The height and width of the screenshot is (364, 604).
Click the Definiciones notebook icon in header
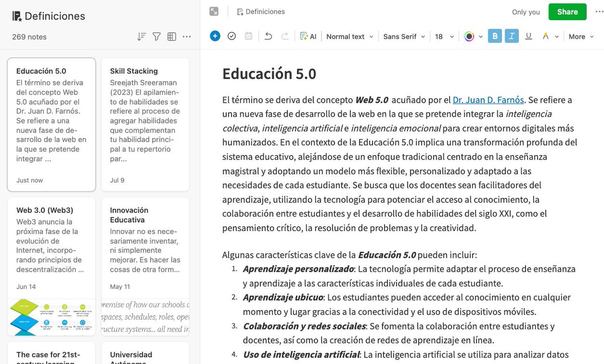click(17, 16)
